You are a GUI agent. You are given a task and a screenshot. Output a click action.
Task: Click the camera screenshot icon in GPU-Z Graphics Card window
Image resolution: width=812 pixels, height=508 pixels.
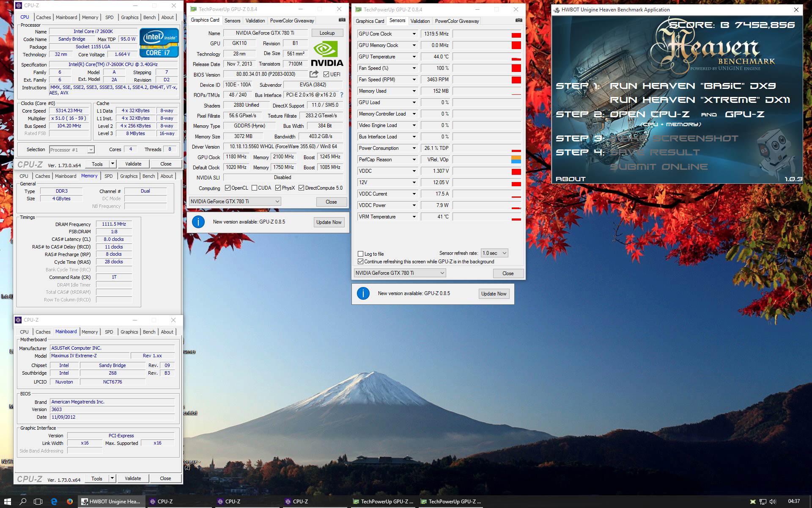coord(342,20)
